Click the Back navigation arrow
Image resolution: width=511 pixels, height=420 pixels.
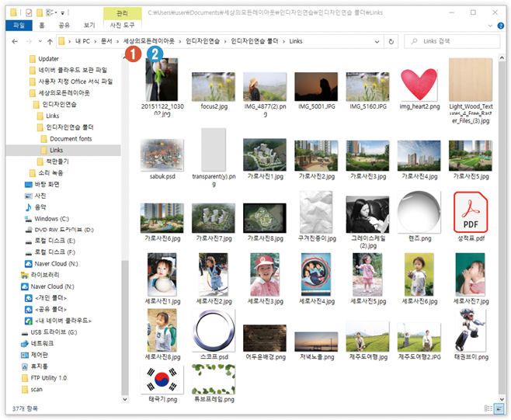[15, 41]
